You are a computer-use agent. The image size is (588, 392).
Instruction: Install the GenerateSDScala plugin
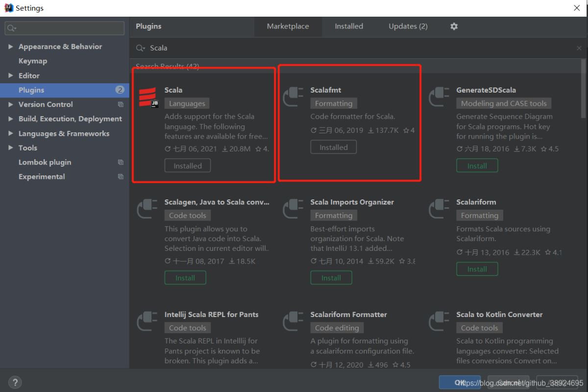(477, 166)
